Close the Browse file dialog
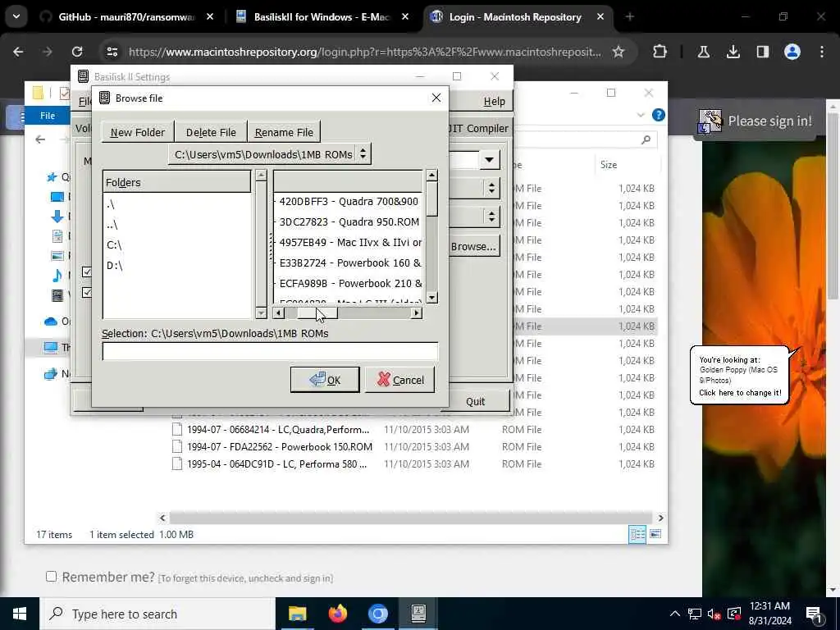Viewport: 840px width, 630px height. [436, 98]
